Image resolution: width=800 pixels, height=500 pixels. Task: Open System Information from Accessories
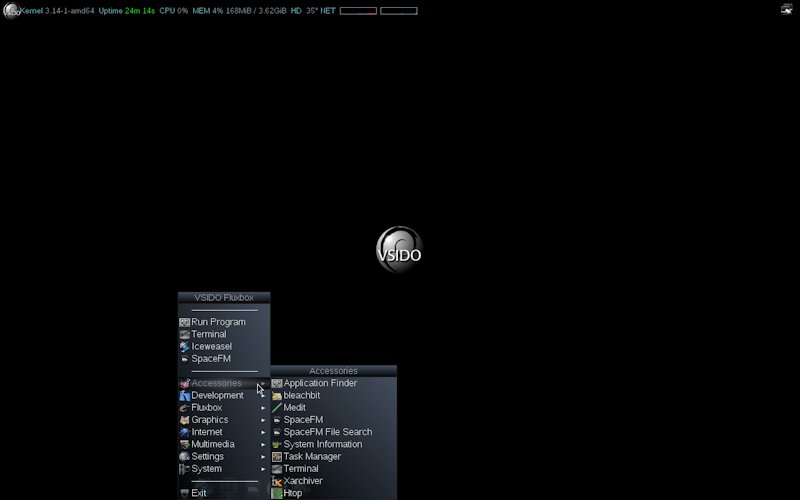point(334,444)
